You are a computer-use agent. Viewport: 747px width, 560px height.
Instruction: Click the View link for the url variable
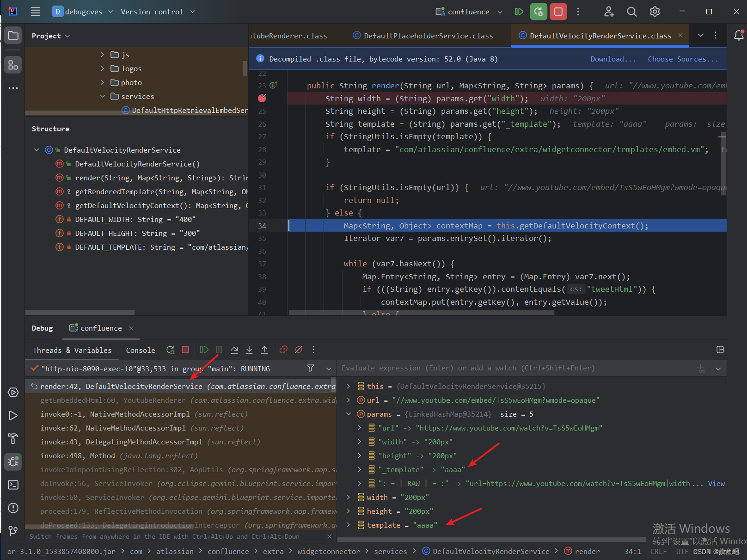(x=716, y=483)
